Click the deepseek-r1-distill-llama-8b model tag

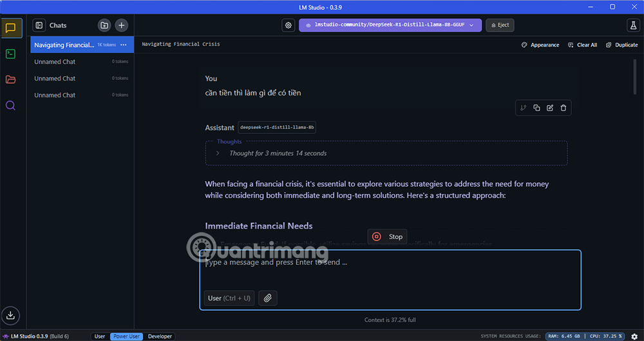pyautogui.click(x=277, y=128)
